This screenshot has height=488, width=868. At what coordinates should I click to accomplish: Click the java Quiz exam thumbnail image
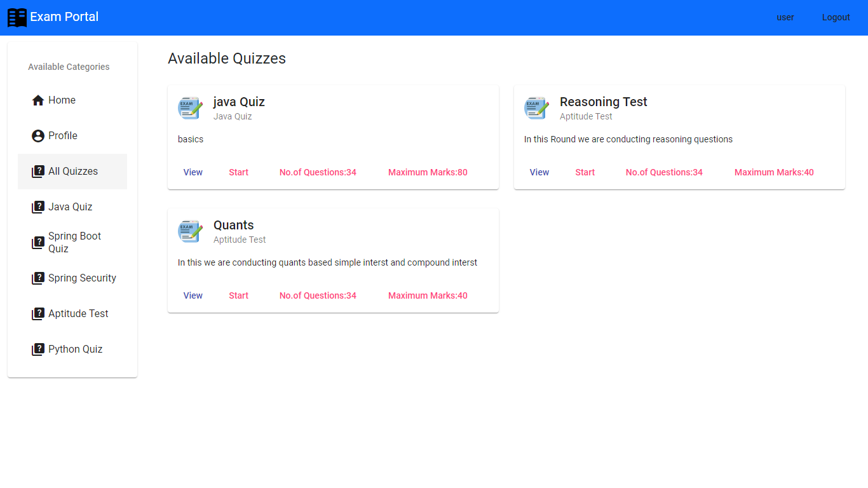[x=190, y=107]
